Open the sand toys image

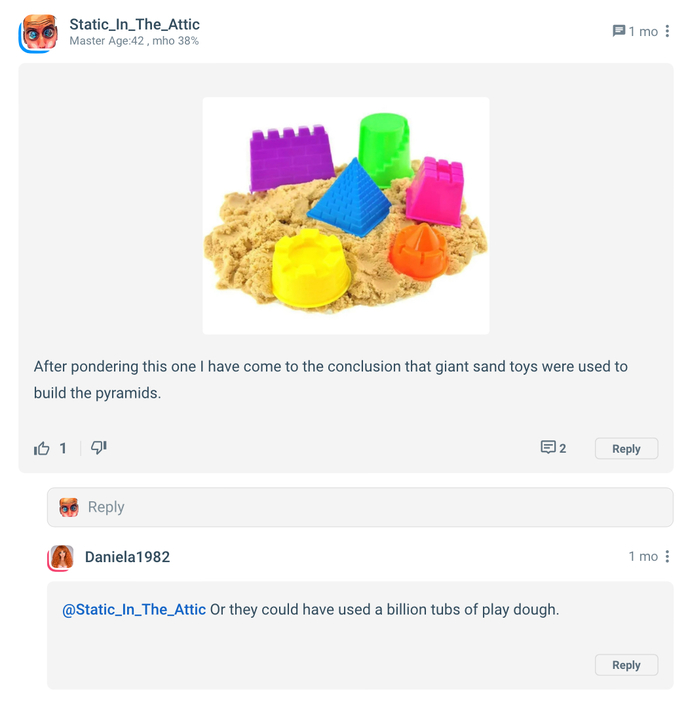click(346, 216)
